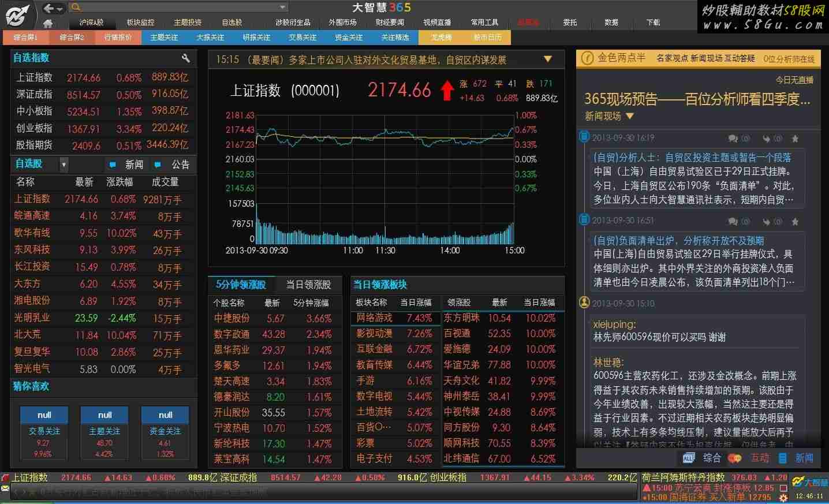
Task: Expand the news headline ticker dropdown arrow
Action: tap(548, 59)
